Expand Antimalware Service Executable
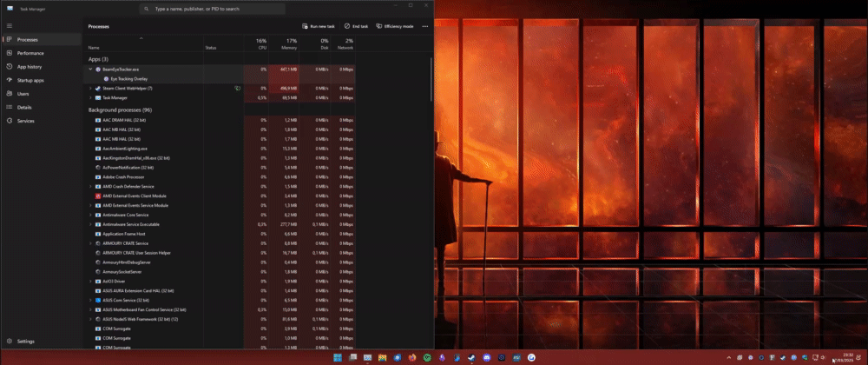Screen dimensions: 868x365 pyautogui.click(x=90, y=224)
